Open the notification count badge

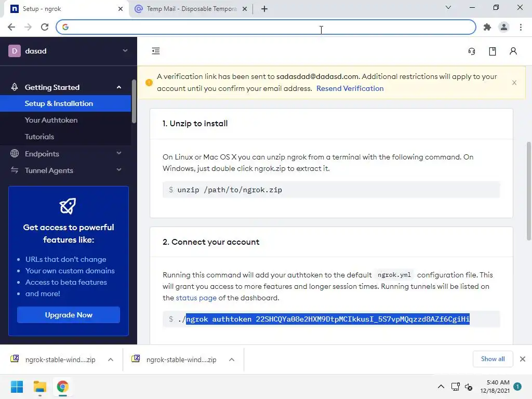pyautogui.click(x=517, y=387)
